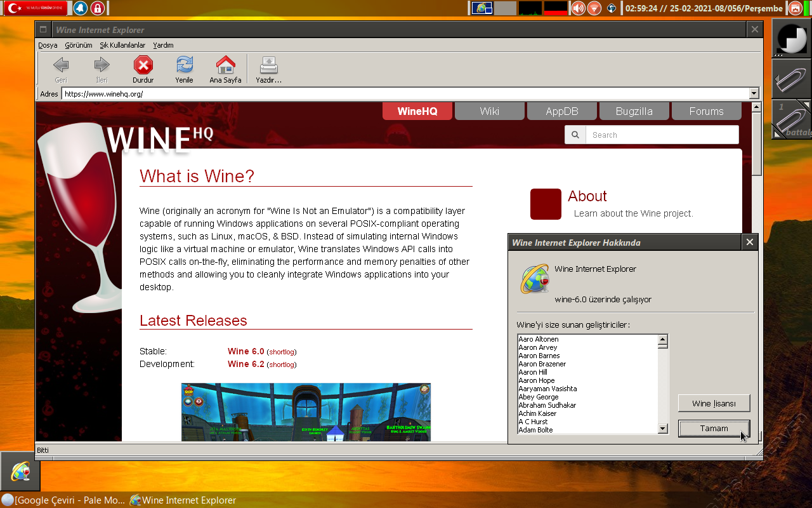
Task: Open the Sık Kullanılanlar menu
Action: [x=122, y=45]
